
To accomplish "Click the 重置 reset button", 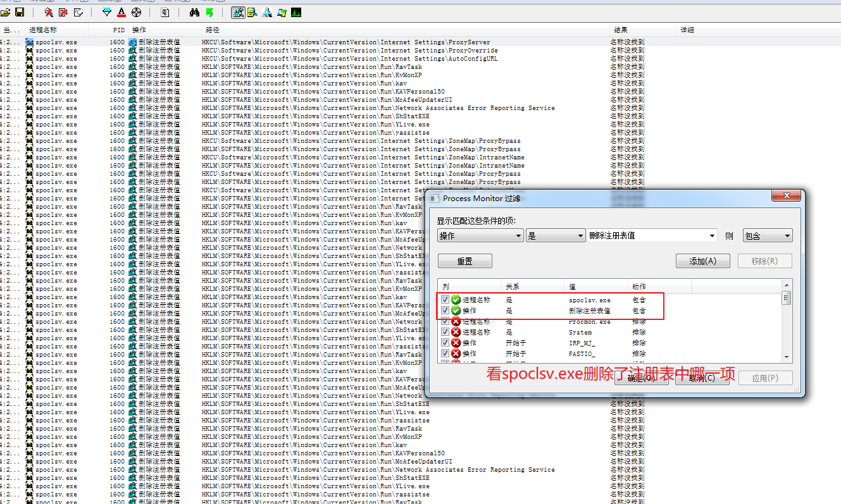I will pos(464,261).
